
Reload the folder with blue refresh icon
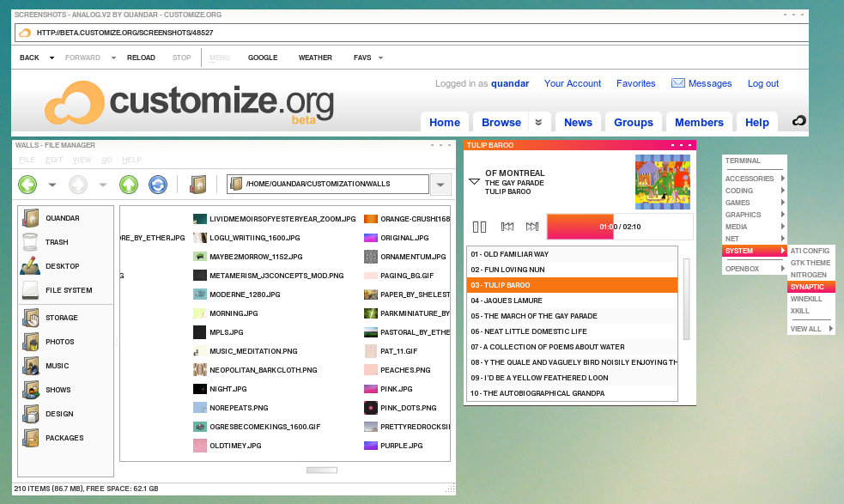click(158, 185)
